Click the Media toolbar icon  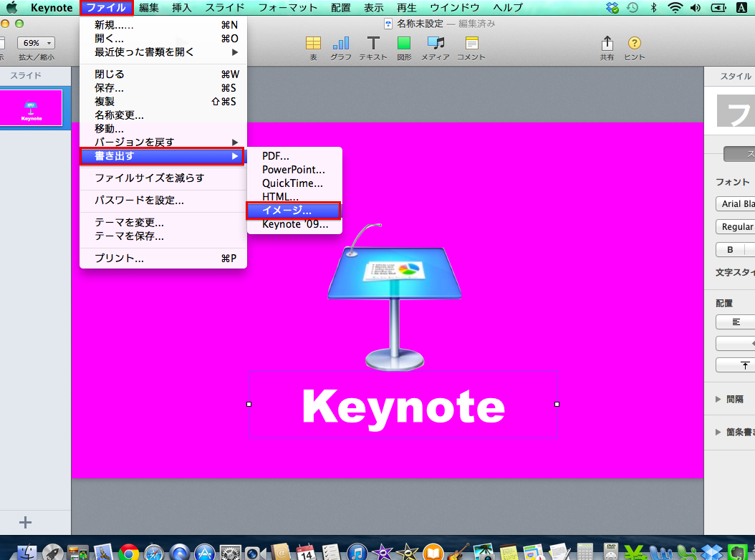[x=436, y=44]
